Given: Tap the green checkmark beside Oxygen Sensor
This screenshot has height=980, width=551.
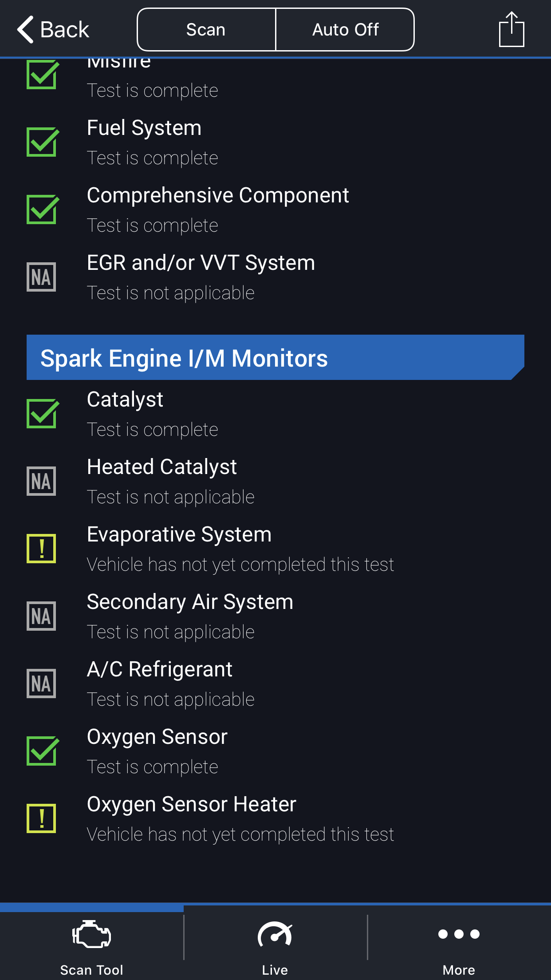Looking at the screenshot, I should (x=43, y=751).
